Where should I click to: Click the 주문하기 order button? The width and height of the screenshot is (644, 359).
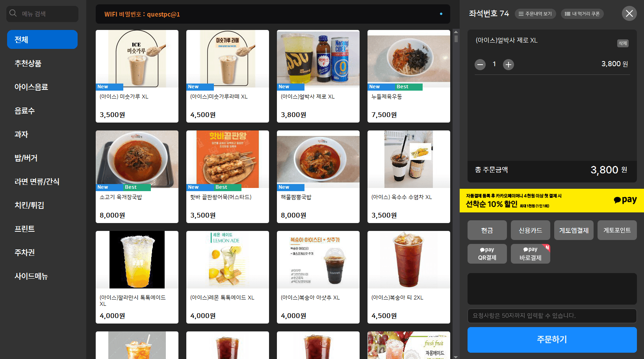552,340
